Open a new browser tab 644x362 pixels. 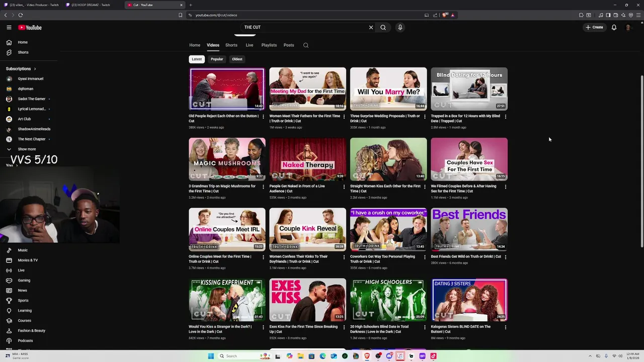[190, 5]
